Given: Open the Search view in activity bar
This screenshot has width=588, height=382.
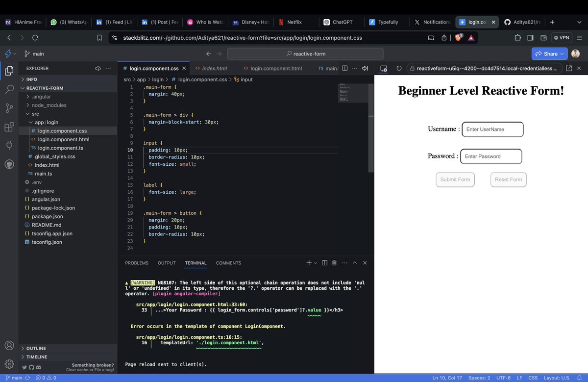Looking at the screenshot, I should 9,89.
